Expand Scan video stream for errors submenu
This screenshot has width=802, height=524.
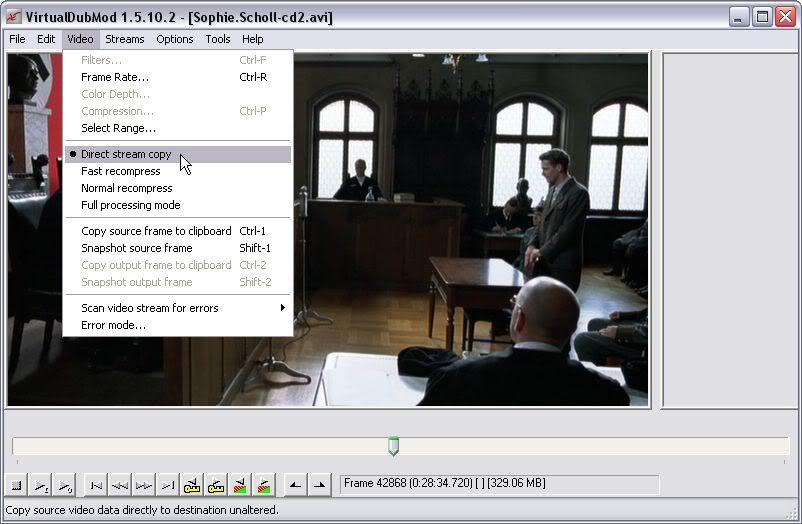pos(150,308)
